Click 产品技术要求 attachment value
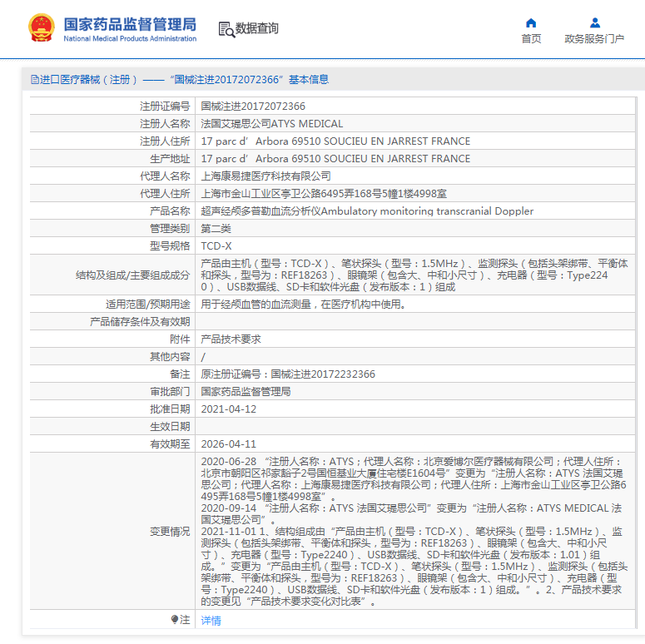Screen dimensions: 645x644 tap(231, 339)
